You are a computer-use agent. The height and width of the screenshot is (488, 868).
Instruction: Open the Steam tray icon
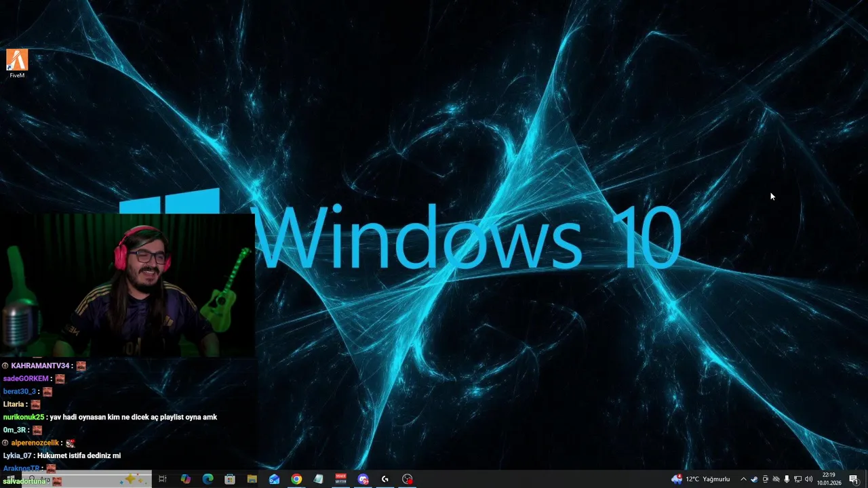[x=754, y=479]
